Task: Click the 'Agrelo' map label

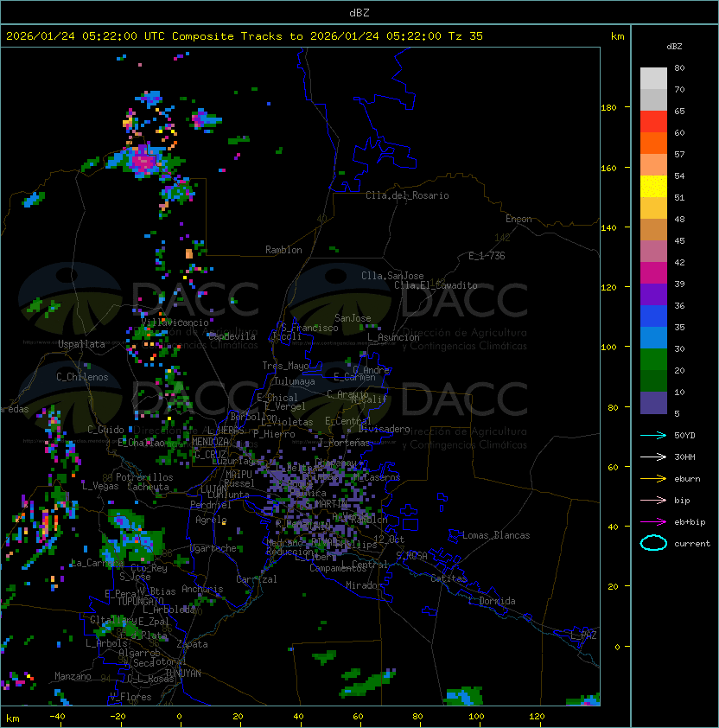Action: [211, 520]
